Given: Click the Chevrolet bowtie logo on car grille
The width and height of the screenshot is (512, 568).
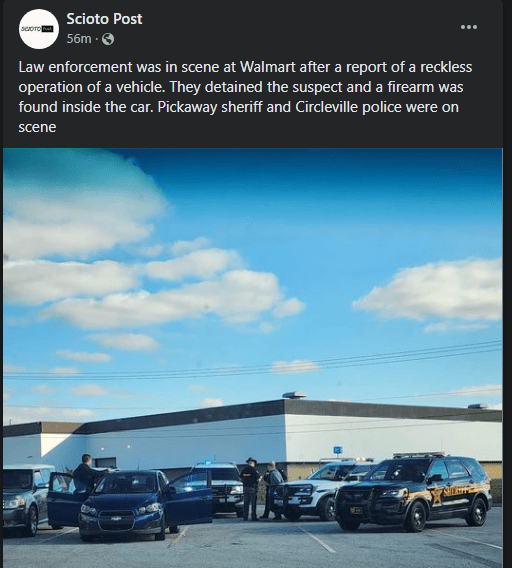Looking at the screenshot, I should (116, 519).
